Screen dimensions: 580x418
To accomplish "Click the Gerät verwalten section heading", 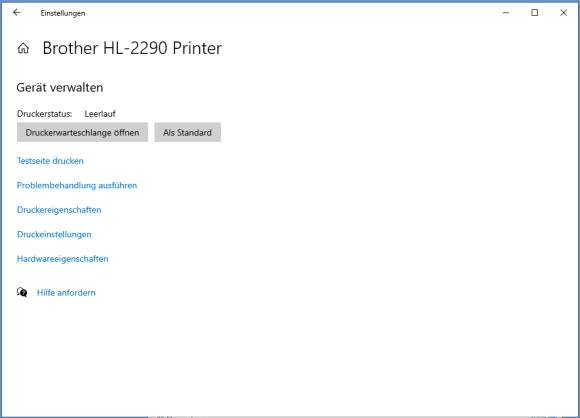I will click(60, 88).
